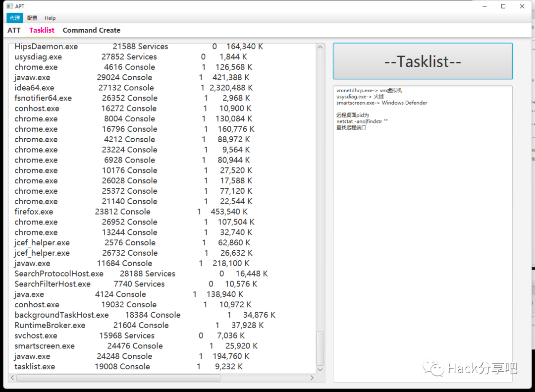Open the 配置 menu
This screenshot has width=535, height=392.
tap(32, 18)
